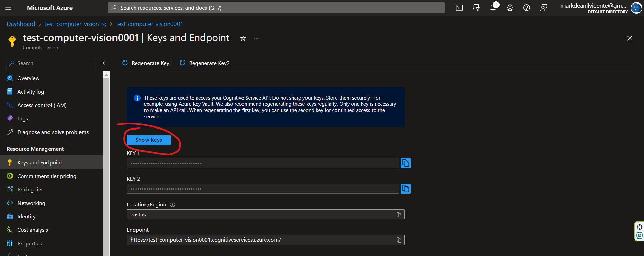Copy KEY 1 to clipboard

406,163
